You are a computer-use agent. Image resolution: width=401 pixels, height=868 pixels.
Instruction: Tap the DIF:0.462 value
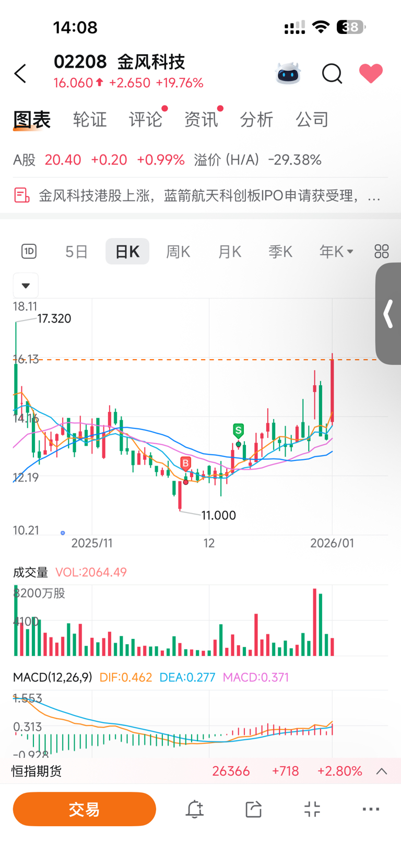[x=126, y=677]
